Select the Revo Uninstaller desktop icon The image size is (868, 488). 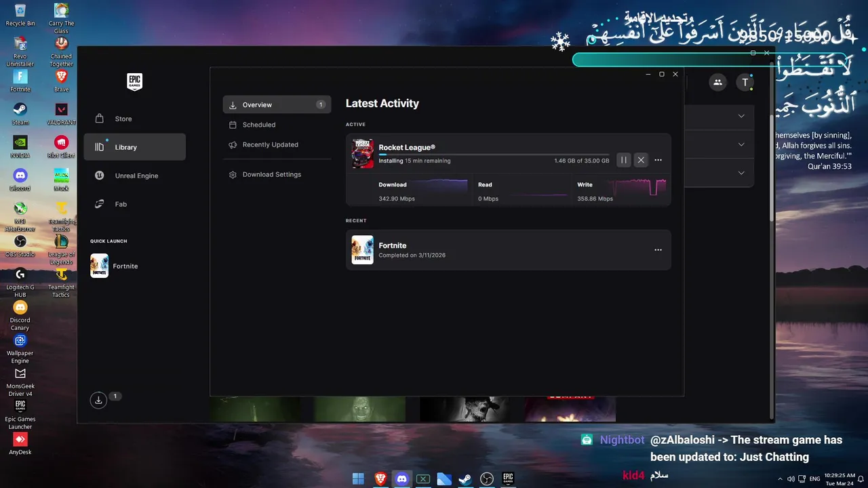(x=20, y=52)
